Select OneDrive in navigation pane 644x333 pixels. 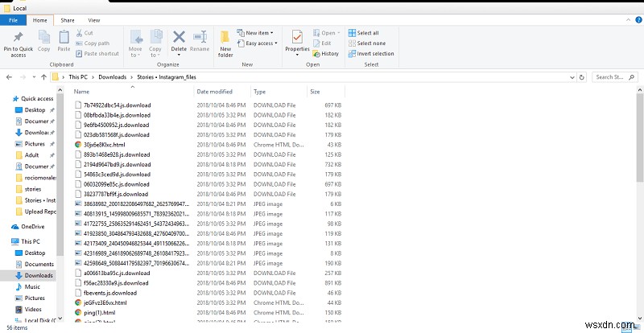click(28, 227)
